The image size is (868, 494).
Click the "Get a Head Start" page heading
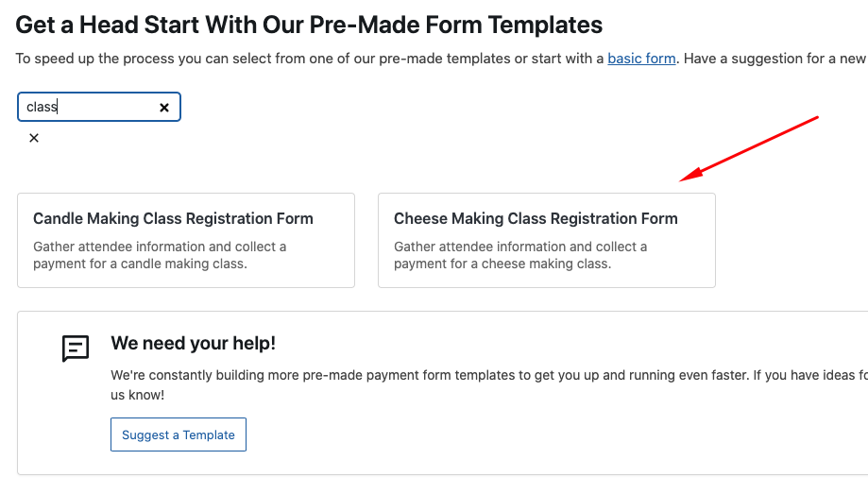coord(309,25)
